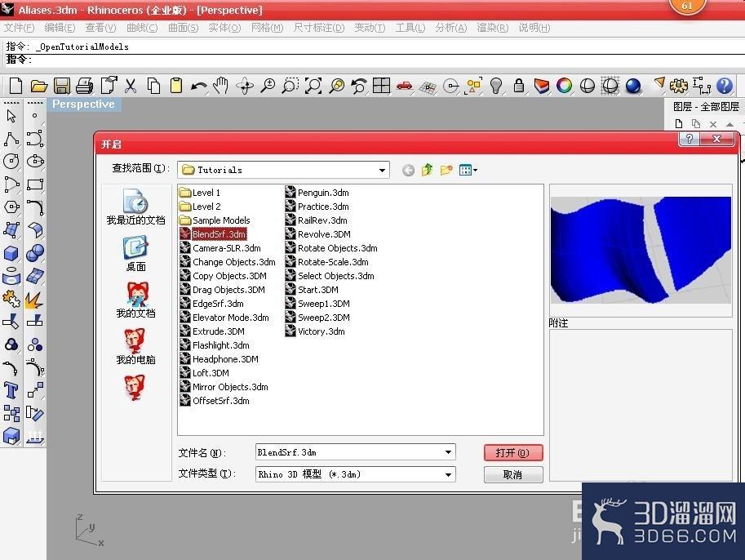Open the color wheel icon
Viewport: 745px width, 560px height.
click(565, 86)
